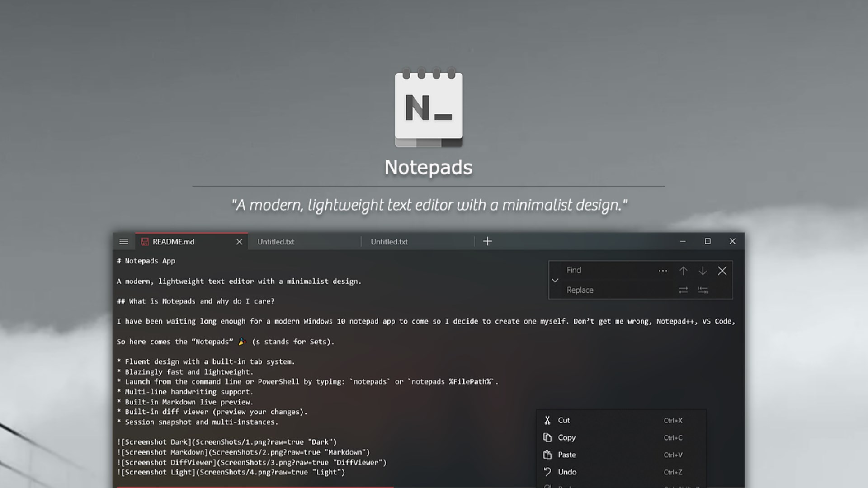Close the find and replace bar
868x488 pixels.
(x=722, y=271)
